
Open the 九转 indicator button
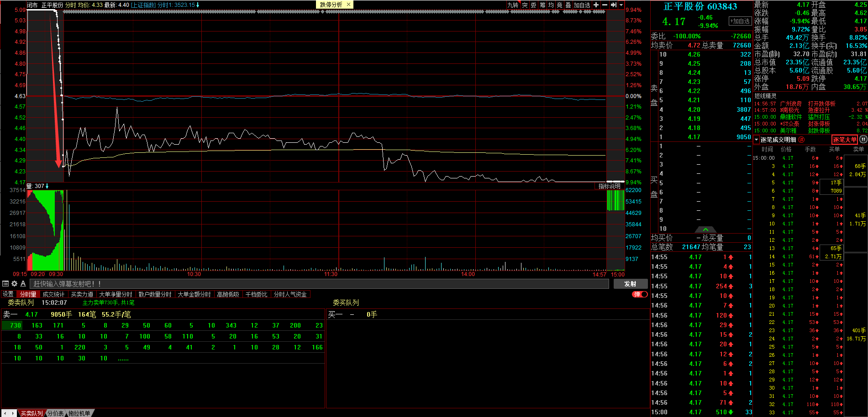click(513, 5)
